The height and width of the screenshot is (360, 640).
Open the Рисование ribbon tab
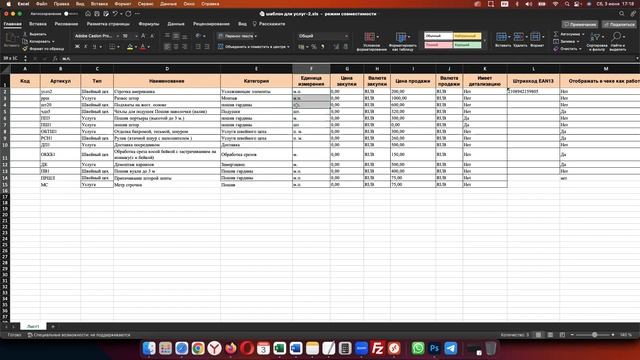66,24
